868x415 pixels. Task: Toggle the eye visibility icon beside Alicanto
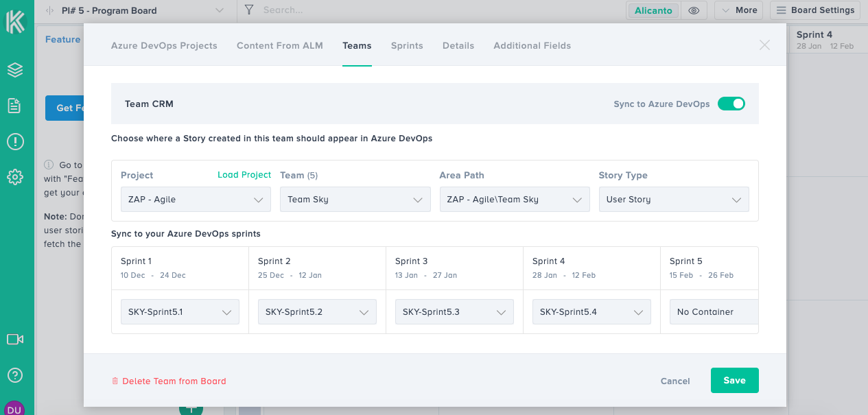click(x=694, y=11)
